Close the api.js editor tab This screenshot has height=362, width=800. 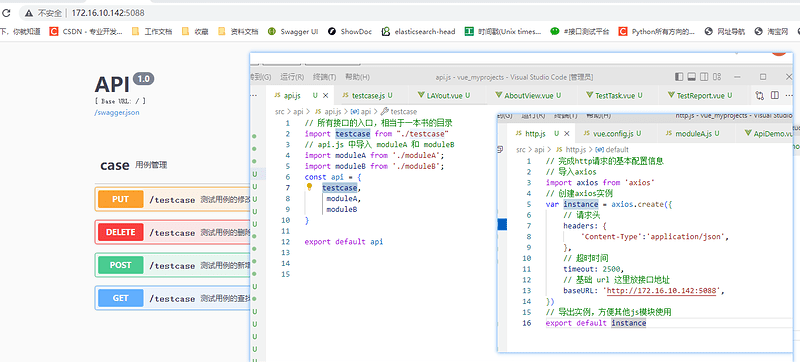326,95
